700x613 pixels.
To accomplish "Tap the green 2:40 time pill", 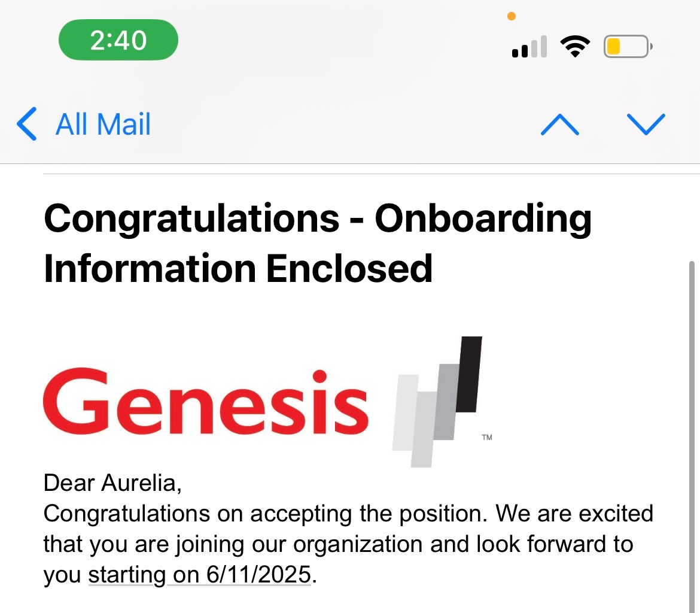I will 118,40.
